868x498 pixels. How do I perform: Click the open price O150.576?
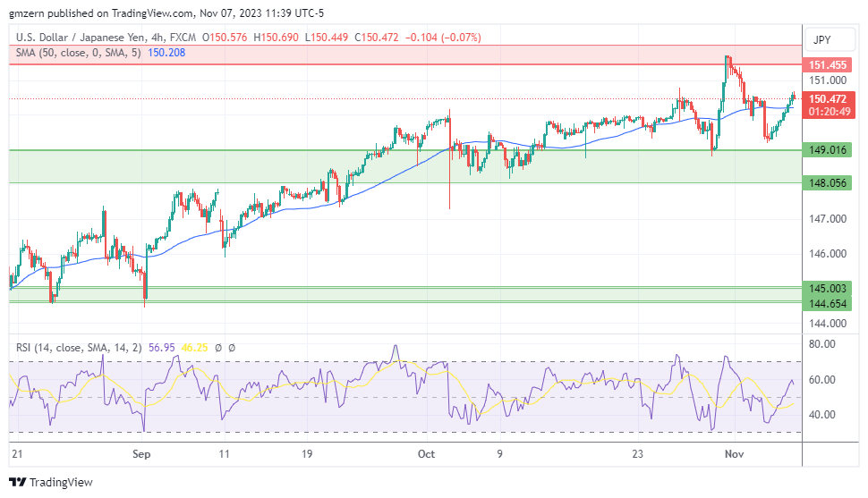pyautogui.click(x=225, y=38)
